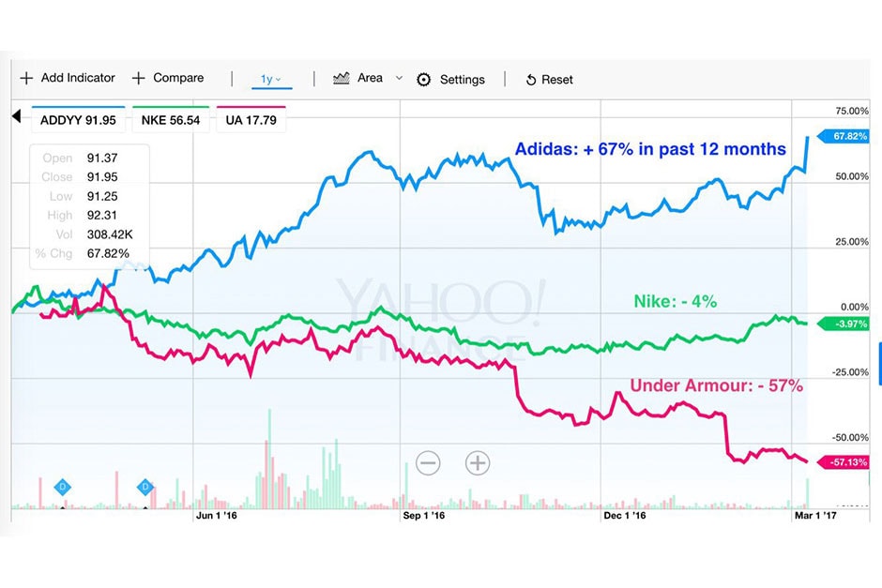The height and width of the screenshot is (588, 882).
Task: Click the plus icon beside Add Indicator
Action: 25,79
